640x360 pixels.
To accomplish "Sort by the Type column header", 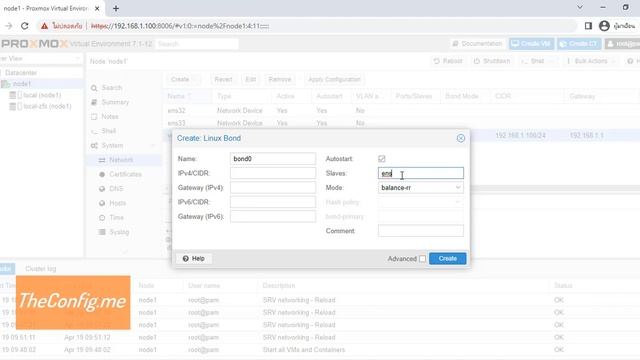I will pyautogui.click(x=242, y=96).
